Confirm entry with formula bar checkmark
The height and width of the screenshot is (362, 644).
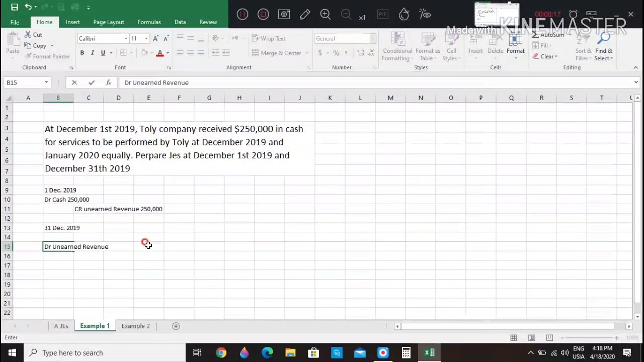[91, 82]
